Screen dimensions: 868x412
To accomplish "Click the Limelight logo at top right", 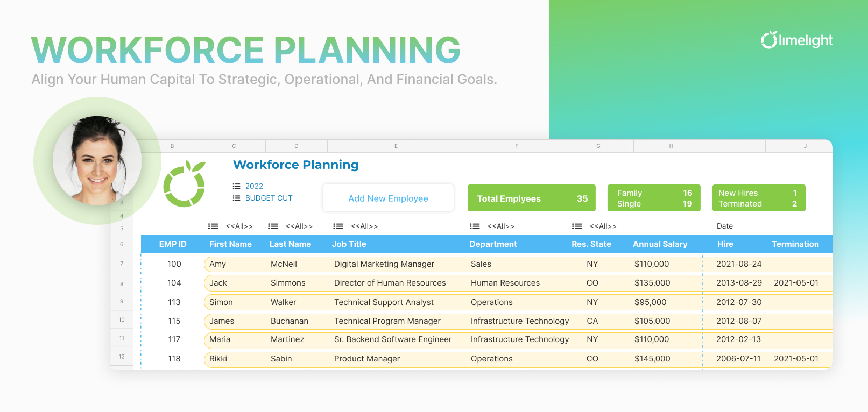I will (x=796, y=40).
